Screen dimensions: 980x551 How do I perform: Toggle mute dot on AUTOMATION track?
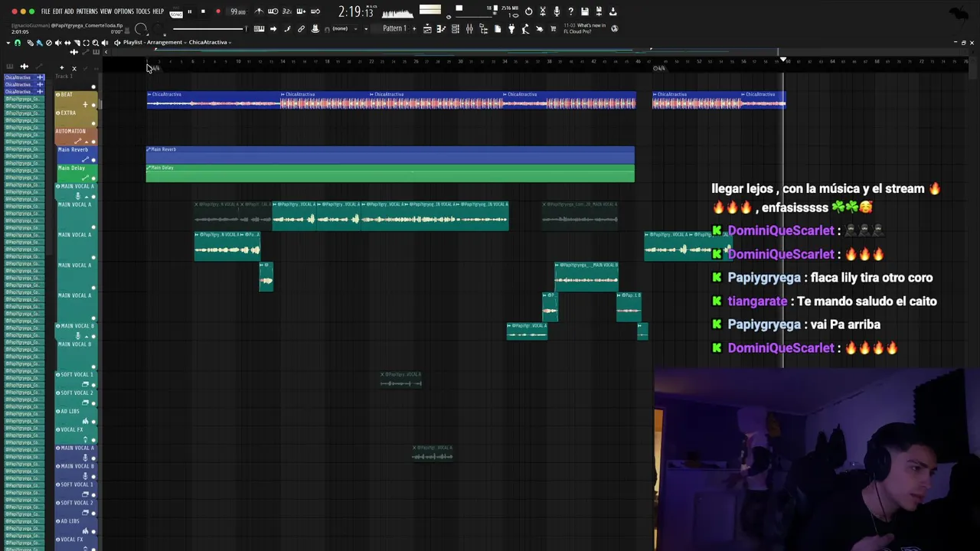[93, 142]
